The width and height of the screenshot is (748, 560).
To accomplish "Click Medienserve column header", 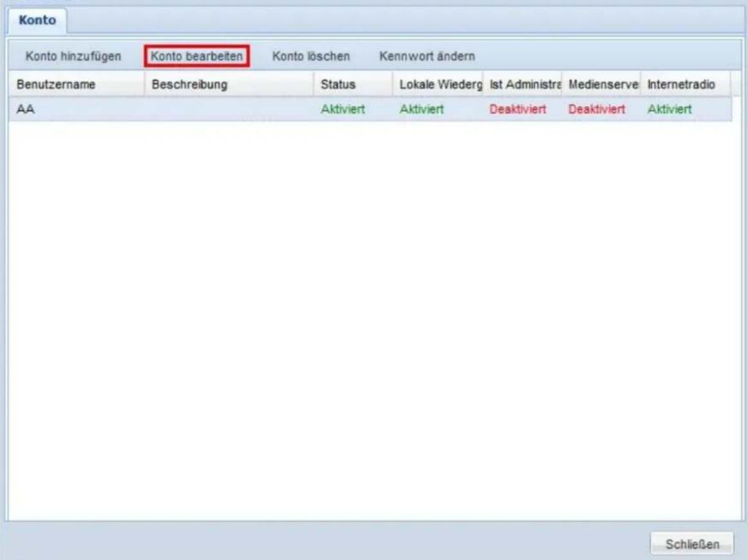I will pyautogui.click(x=601, y=84).
